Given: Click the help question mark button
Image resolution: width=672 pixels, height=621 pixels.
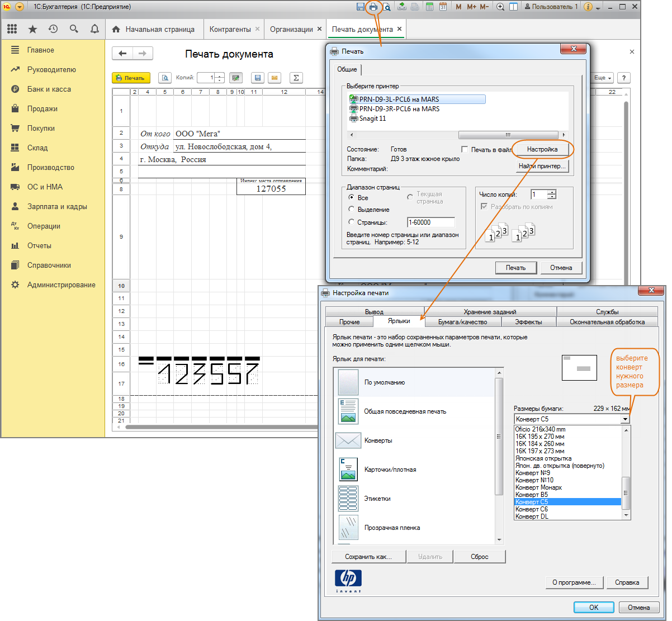Looking at the screenshot, I should pyautogui.click(x=623, y=78).
